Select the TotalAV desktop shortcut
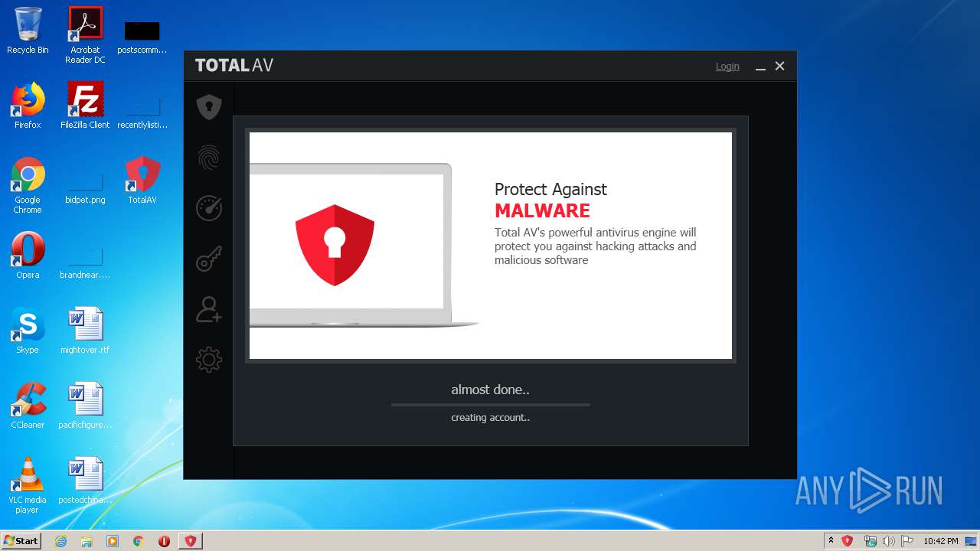 pyautogui.click(x=142, y=181)
